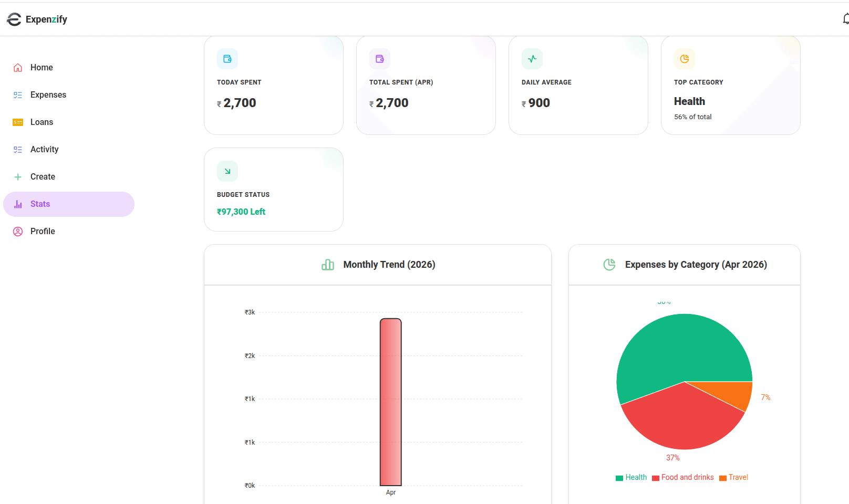Image resolution: width=849 pixels, height=504 pixels.
Task: Click the purple wallet icon in Total Spent card
Action: 380,59
